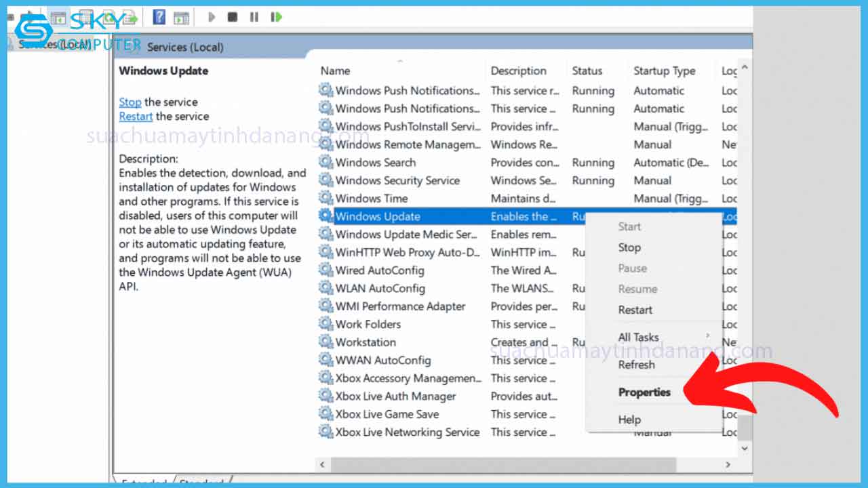The width and height of the screenshot is (868, 488).
Task: Choose Stop in the context menu
Action: click(x=629, y=247)
